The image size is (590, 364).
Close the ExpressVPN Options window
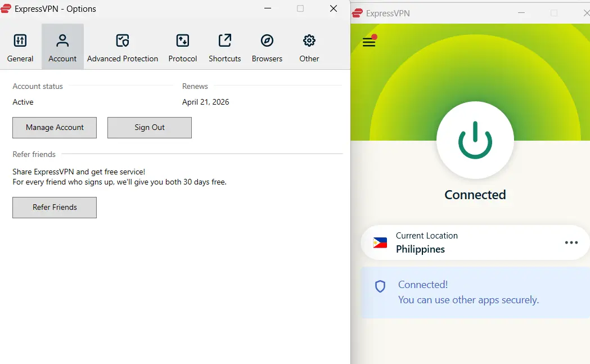click(x=334, y=8)
